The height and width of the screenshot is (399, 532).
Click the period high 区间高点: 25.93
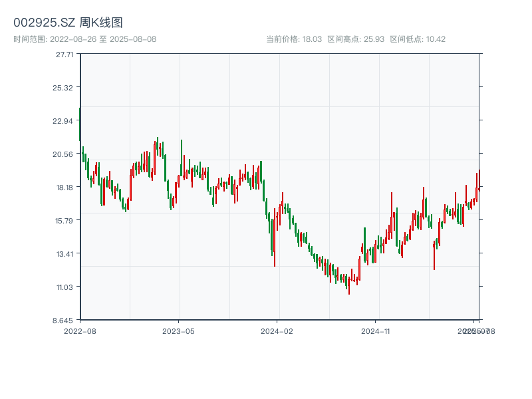356,39
